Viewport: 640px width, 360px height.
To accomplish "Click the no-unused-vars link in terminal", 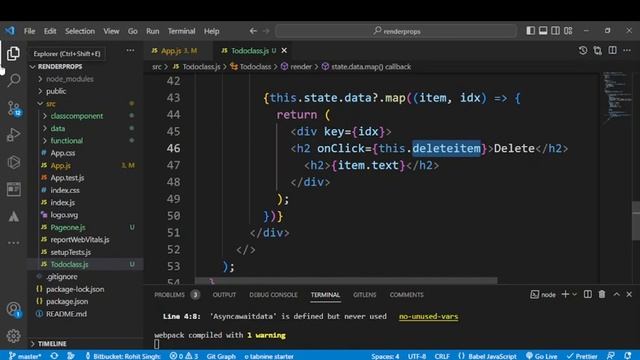I will tap(429, 316).
